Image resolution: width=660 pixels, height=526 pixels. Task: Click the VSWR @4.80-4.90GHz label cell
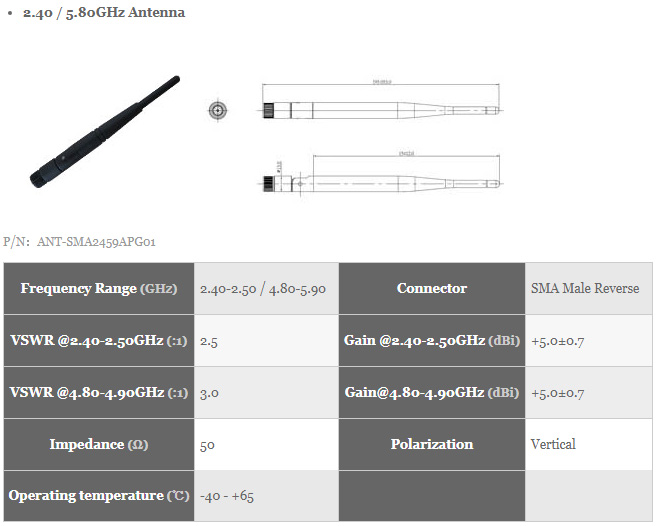[99, 393]
